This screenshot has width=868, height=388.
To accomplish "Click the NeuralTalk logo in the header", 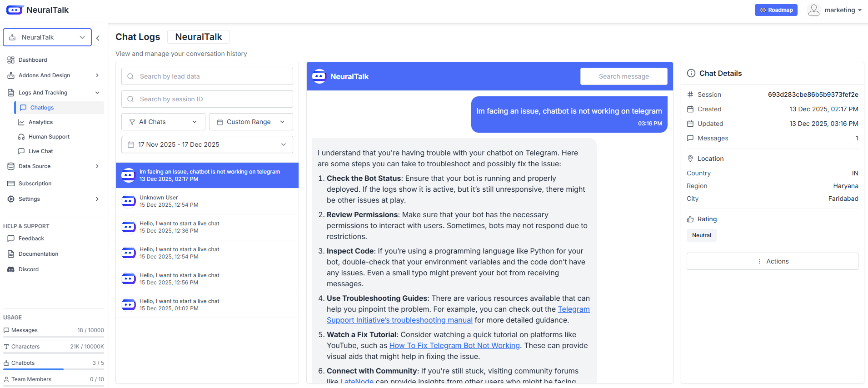I will click(x=37, y=10).
